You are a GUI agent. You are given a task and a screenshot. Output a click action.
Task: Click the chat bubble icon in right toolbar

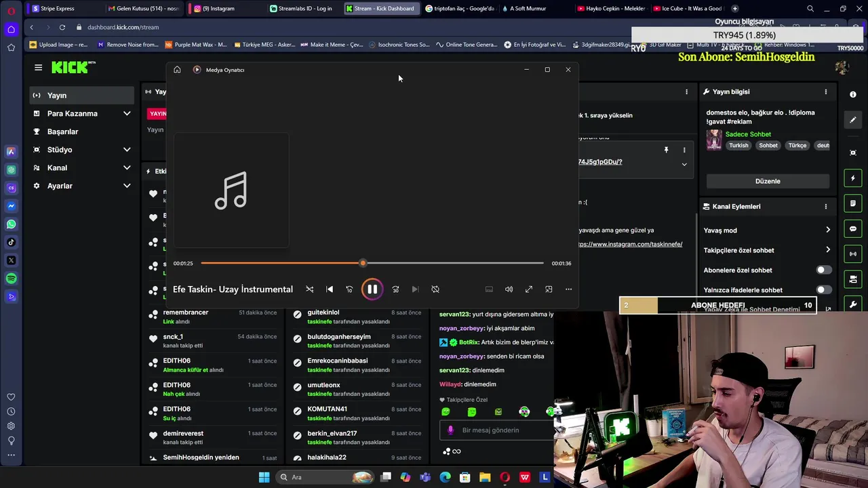853,228
